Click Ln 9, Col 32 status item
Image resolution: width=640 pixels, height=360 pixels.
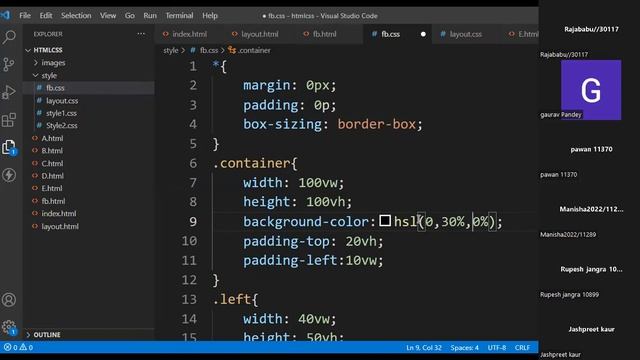coord(424,348)
